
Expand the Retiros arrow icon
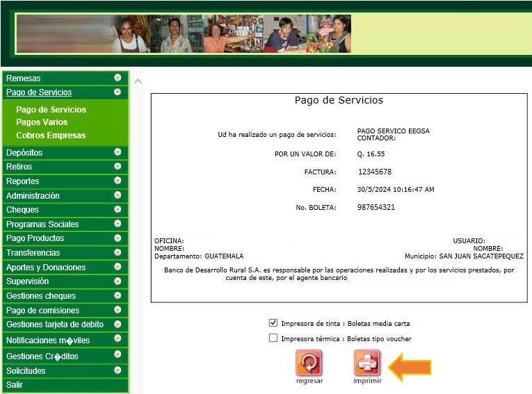[x=118, y=167]
